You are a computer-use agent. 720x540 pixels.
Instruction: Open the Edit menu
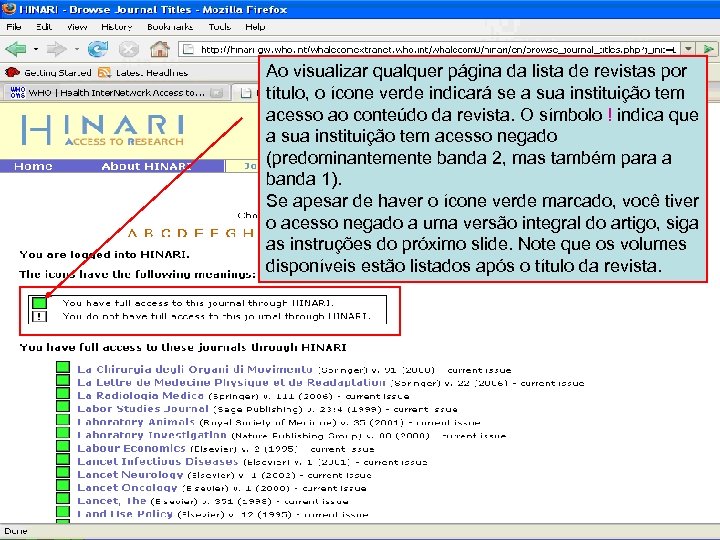click(x=44, y=27)
